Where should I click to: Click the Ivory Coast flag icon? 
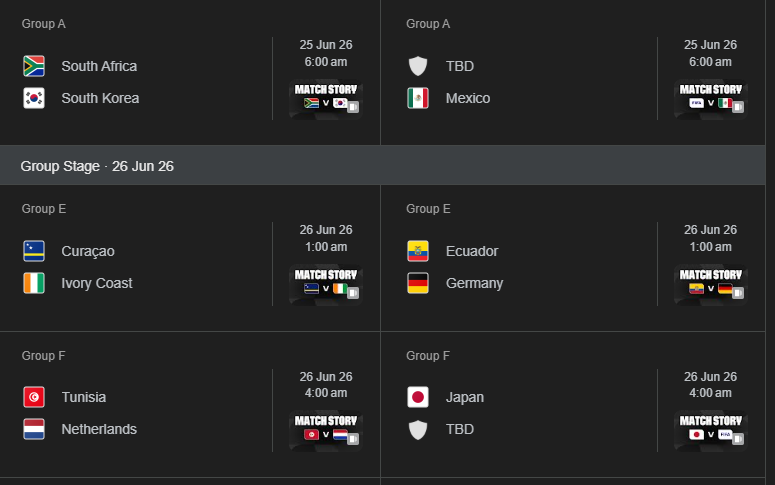pyautogui.click(x=34, y=283)
